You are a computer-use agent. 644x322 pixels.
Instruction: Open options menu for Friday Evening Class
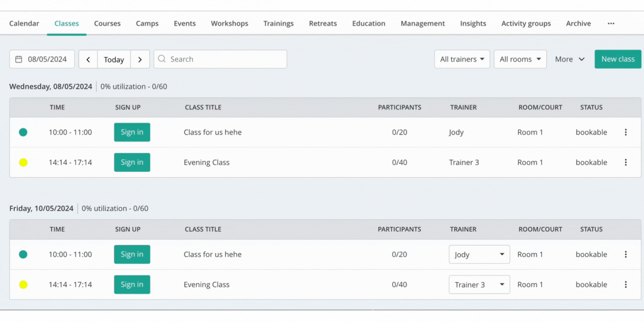point(626,285)
